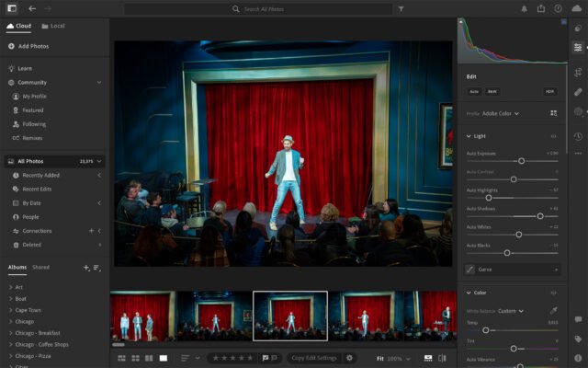588x368 pixels.
Task: Open the filter funnel beside search
Action: (401, 8)
